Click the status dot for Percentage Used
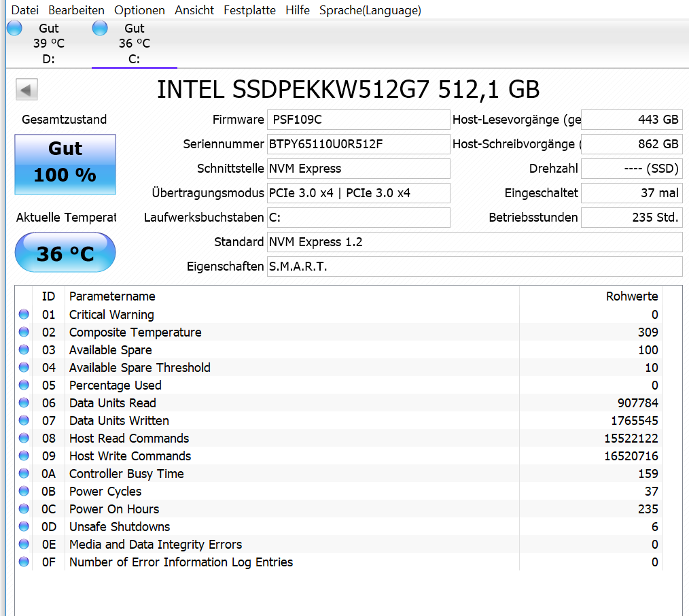The width and height of the screenshot is (689, 616). tap(24, 385)
